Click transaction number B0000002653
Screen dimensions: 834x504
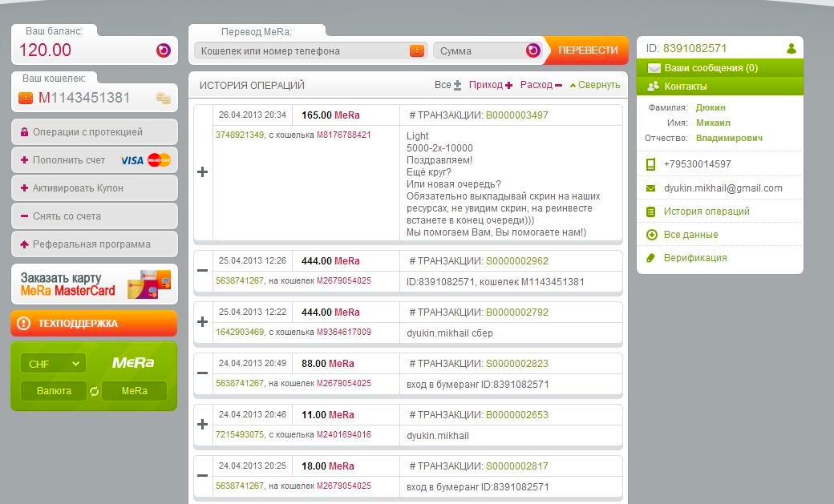517,415
